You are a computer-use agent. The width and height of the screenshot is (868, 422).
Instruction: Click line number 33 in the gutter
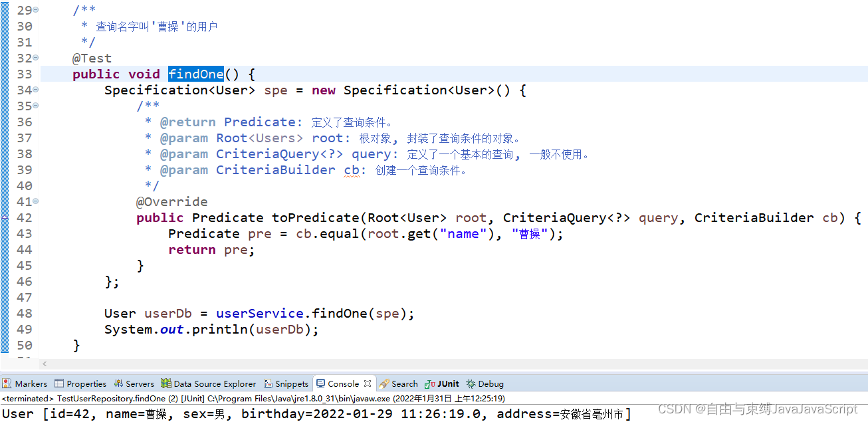coord(24,74)
